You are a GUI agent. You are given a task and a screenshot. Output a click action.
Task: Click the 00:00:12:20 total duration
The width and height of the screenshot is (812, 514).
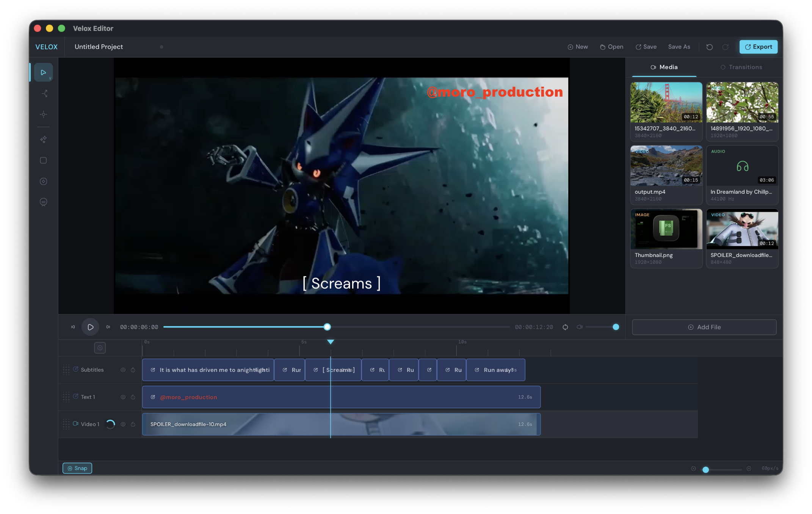click(x=534, y=327)
